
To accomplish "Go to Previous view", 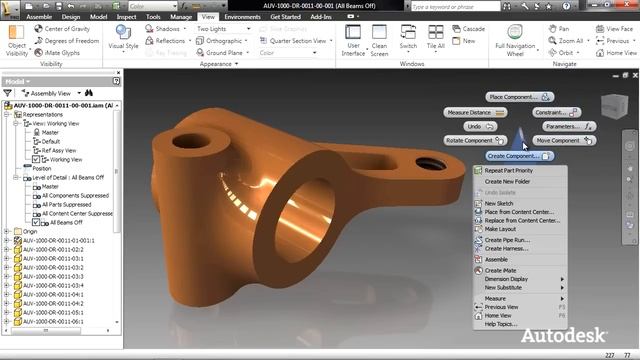I will [x=612, y=41].
